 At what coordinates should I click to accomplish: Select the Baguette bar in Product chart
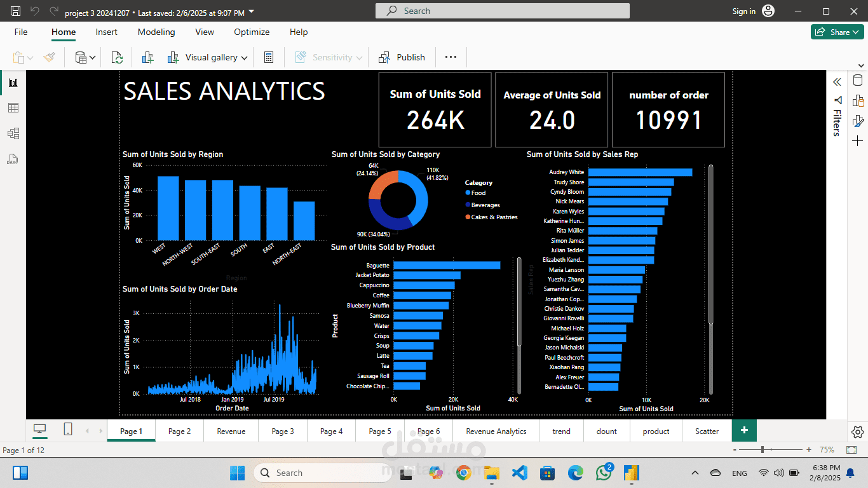(x=447, y=265)
